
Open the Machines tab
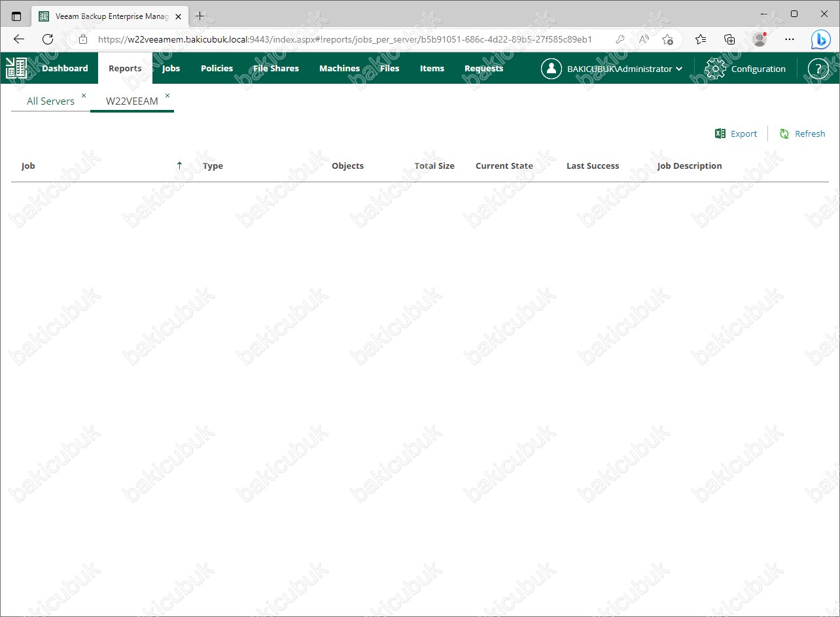340,68
